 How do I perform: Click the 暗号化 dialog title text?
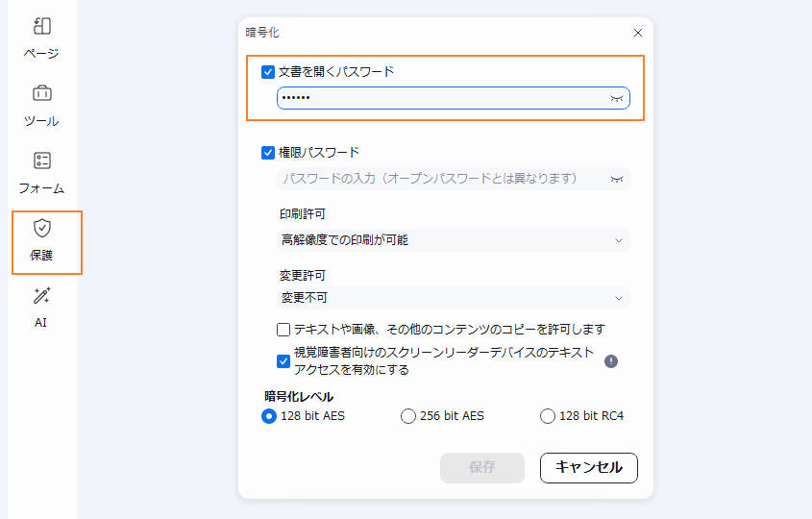pos(262,33)
